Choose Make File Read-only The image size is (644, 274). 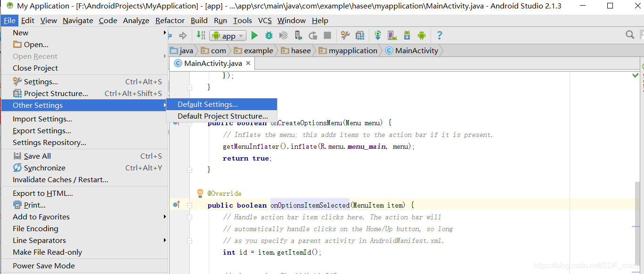85,252
